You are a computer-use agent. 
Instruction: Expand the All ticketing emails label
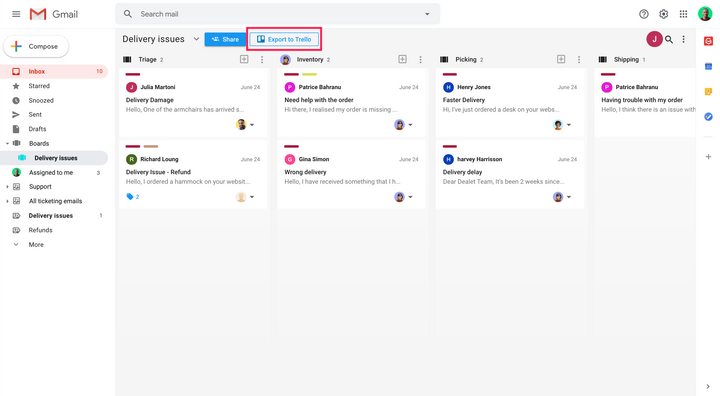[7, 201]
